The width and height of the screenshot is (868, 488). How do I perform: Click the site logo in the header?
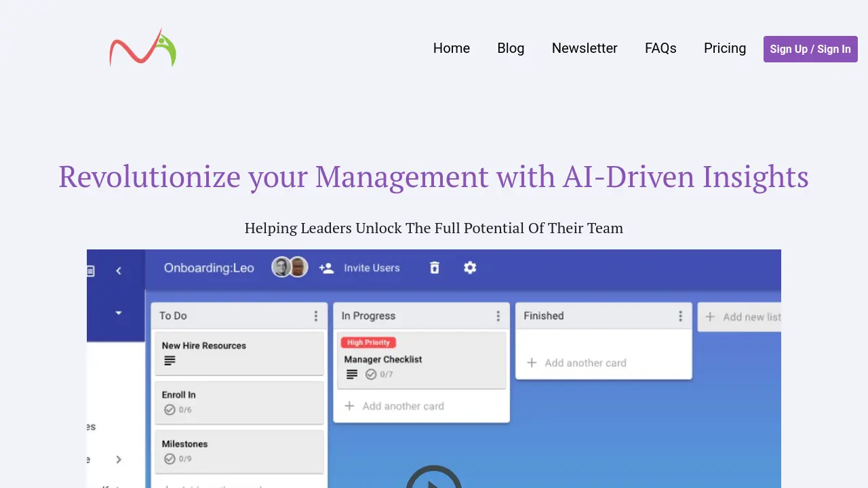click(x=142, y=47)
